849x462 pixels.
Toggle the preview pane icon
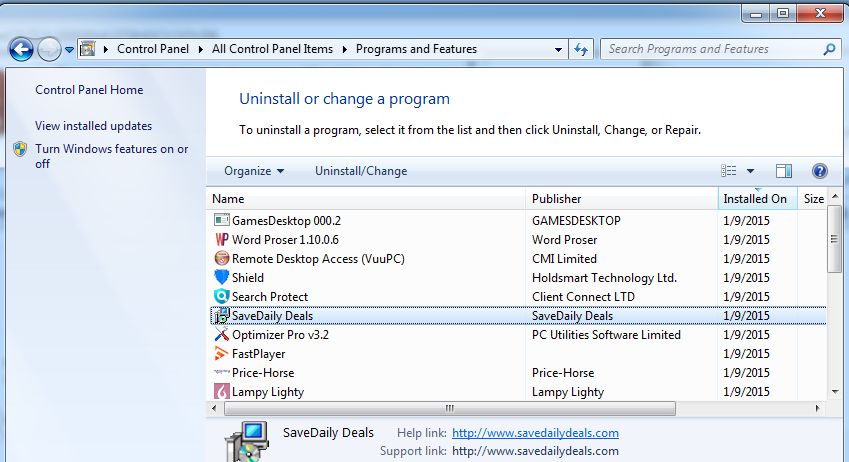783,171
